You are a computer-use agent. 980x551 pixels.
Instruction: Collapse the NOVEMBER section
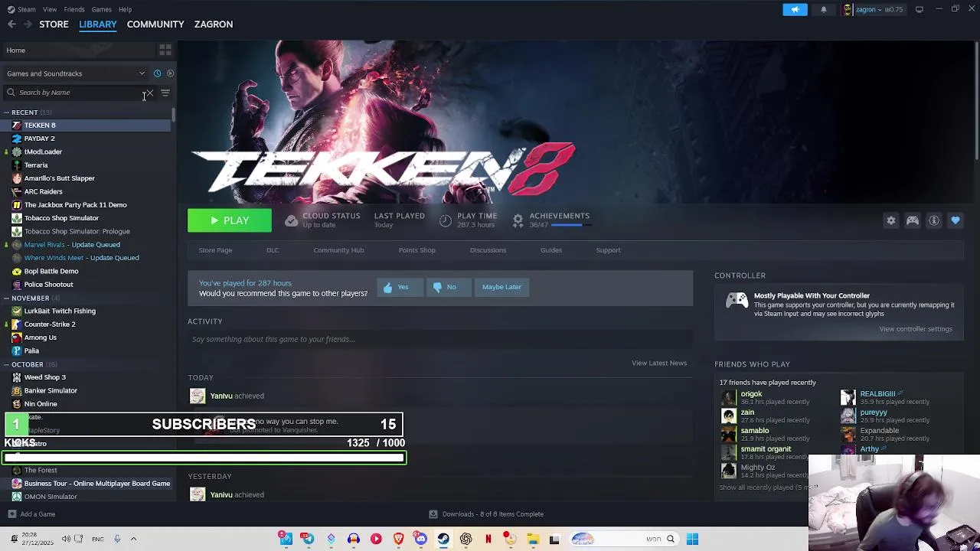pos(31,298)
